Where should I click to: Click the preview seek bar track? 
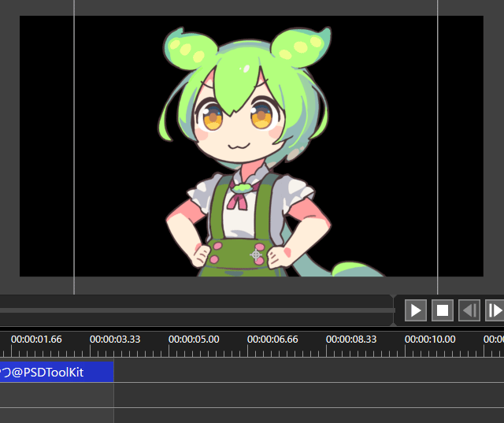tap(197, 310)
